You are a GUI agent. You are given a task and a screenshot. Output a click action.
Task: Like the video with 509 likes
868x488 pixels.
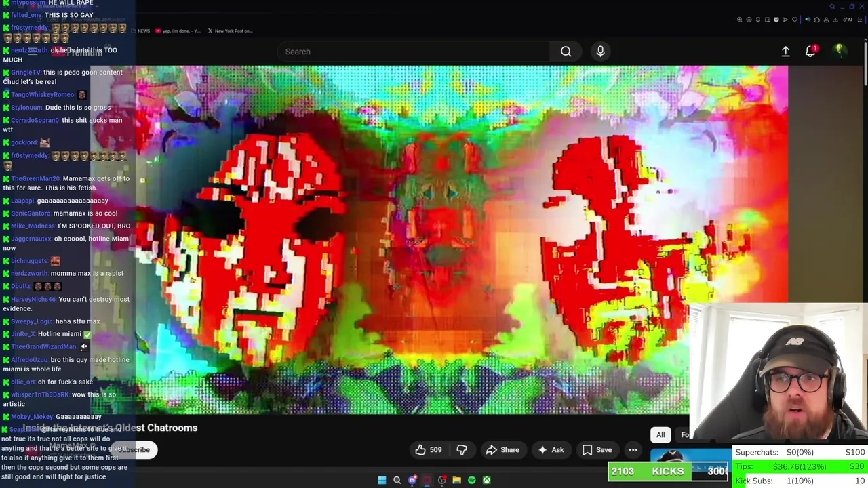pos(428,449)
